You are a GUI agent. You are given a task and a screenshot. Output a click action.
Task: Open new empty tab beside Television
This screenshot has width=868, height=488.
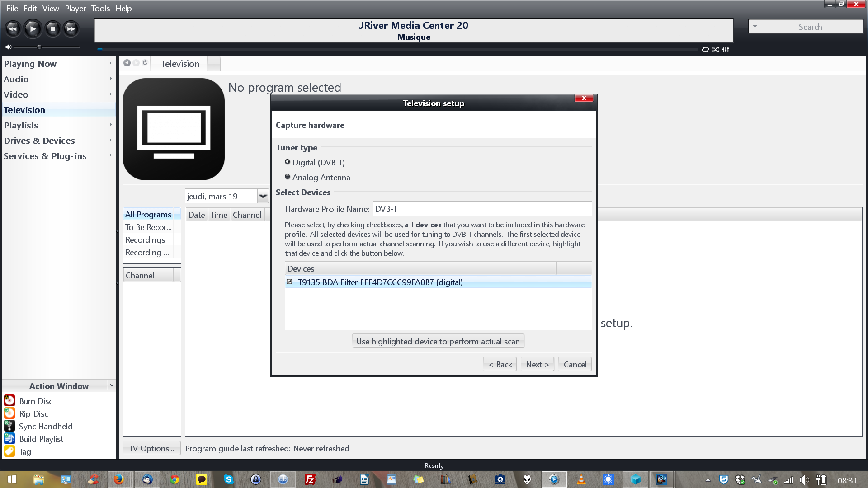214,64
